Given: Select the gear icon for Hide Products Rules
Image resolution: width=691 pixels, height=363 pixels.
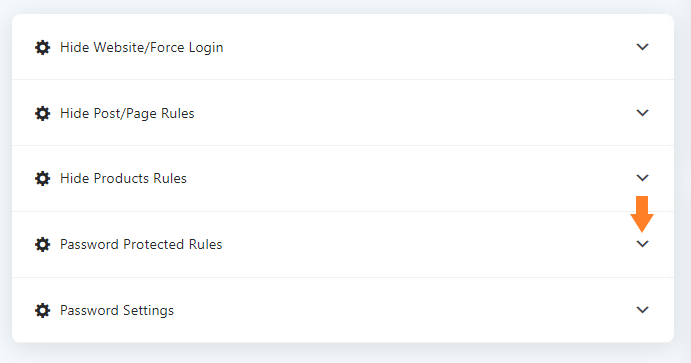Looking at the screenshot, I should 42,178.
